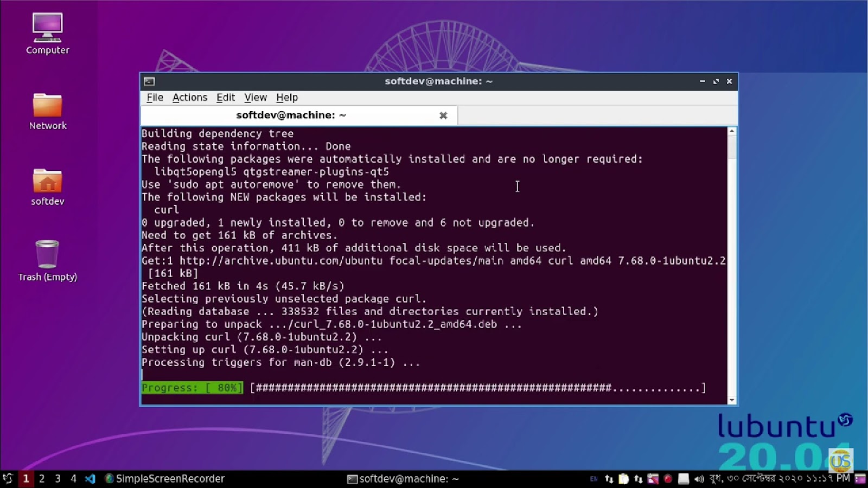Open the removable disk tray icon

coord(683,479)
